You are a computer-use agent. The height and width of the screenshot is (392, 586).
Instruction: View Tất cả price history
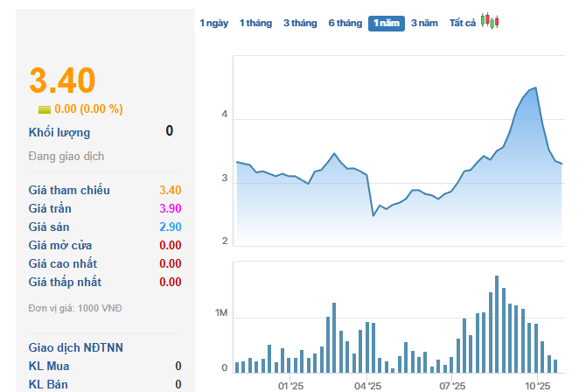pyautogui.click(x=462, y=24)
